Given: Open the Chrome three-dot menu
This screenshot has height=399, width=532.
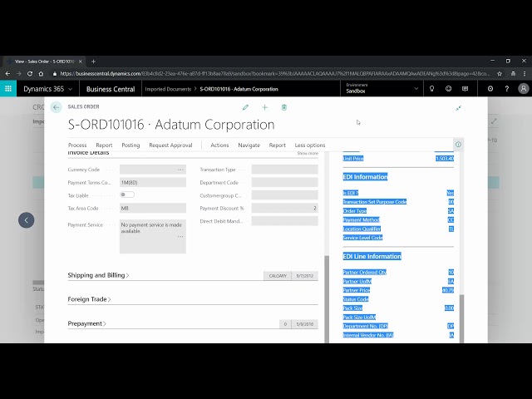Looking at the screenshot, I should (525, 73).
